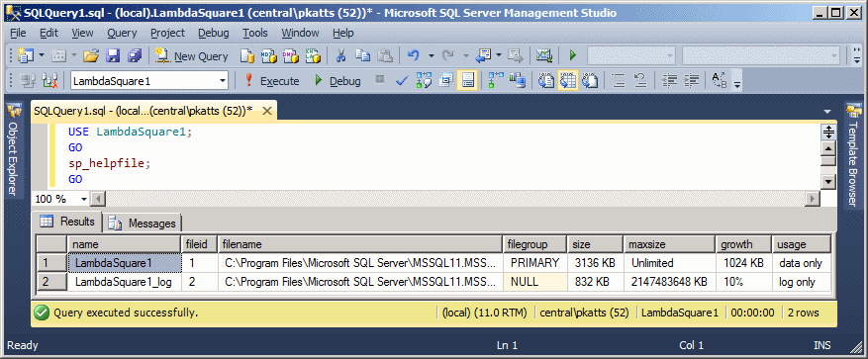Open Analysis Services MDX Query icon
This screenshot has width=868, height=359.
[x=269, y=55]
